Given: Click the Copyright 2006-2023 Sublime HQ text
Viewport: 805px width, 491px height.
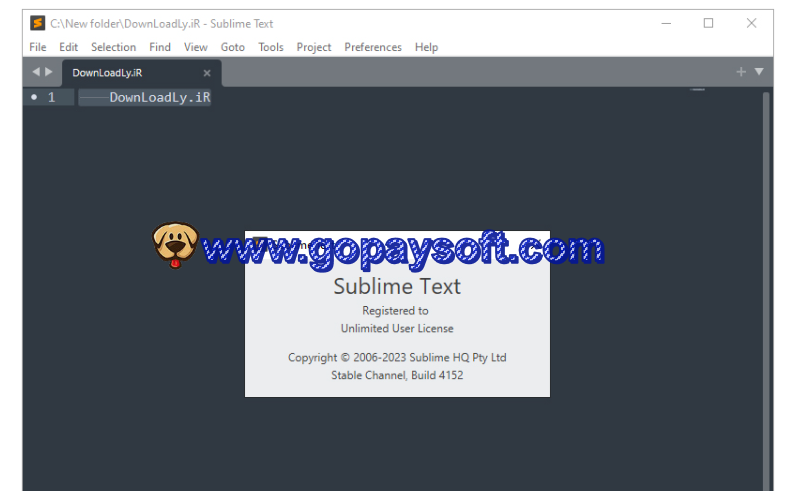Looking at the screenshot, I should 397,357.
